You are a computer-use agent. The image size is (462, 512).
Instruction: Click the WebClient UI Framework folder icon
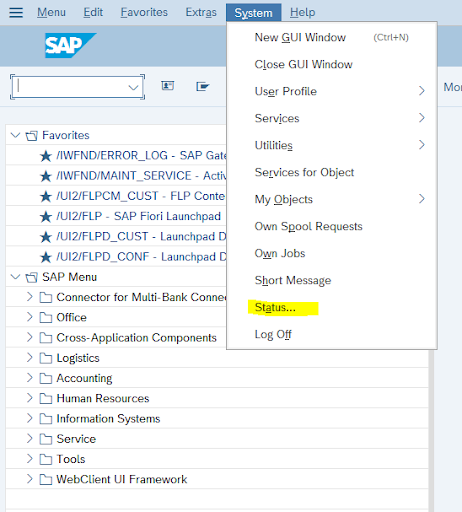pyautogui.click(x=46, y=480)
